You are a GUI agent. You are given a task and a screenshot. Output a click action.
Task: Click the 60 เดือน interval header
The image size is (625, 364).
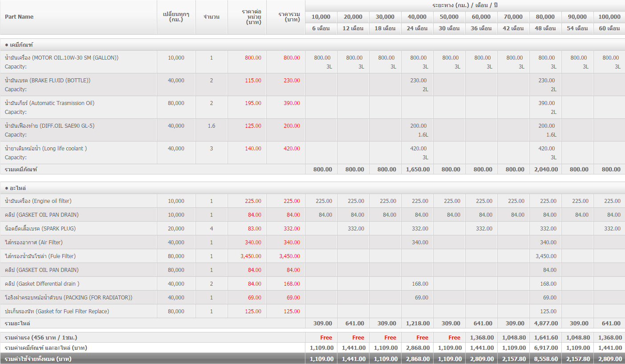tap(609, 28)
